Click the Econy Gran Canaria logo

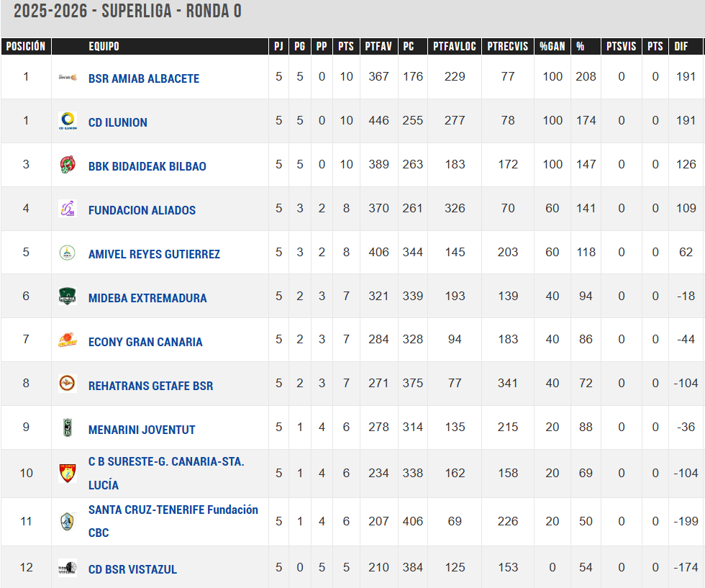coord(68,340)
